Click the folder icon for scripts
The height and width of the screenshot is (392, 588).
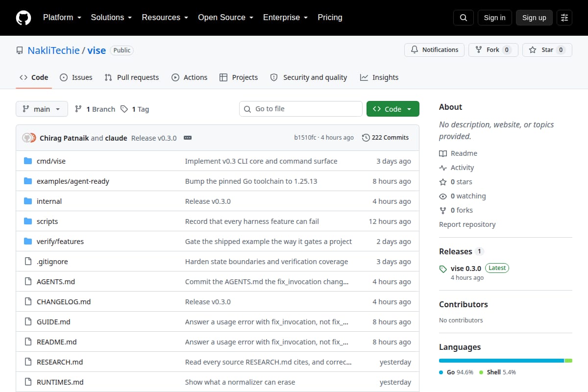click(28, 221)
